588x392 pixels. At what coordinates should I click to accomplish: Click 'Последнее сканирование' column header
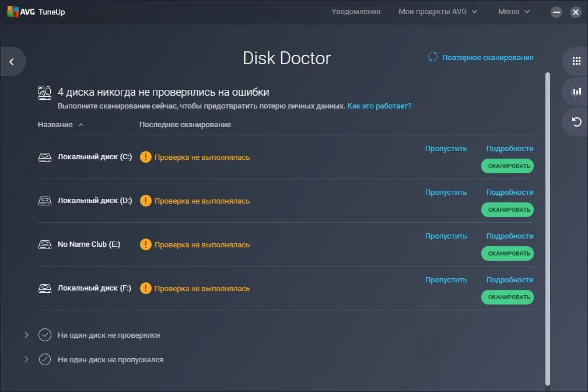[x=185, y=124]
